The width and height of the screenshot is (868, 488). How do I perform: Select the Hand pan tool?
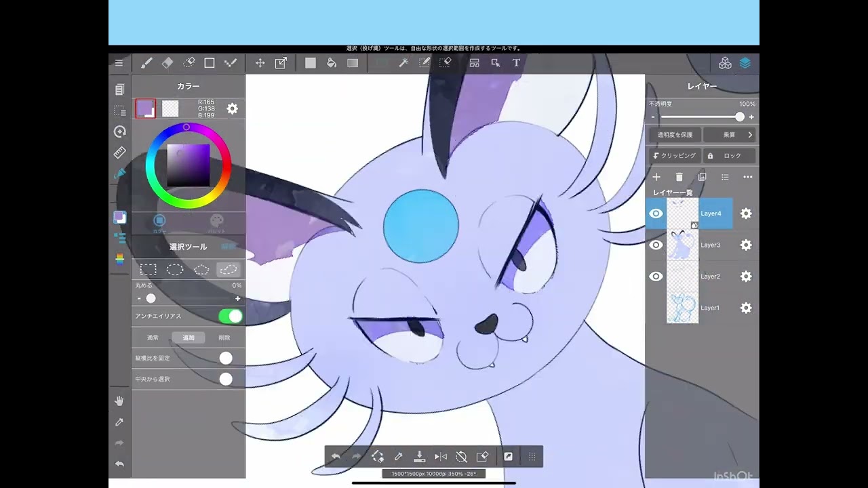coord(119,401)
